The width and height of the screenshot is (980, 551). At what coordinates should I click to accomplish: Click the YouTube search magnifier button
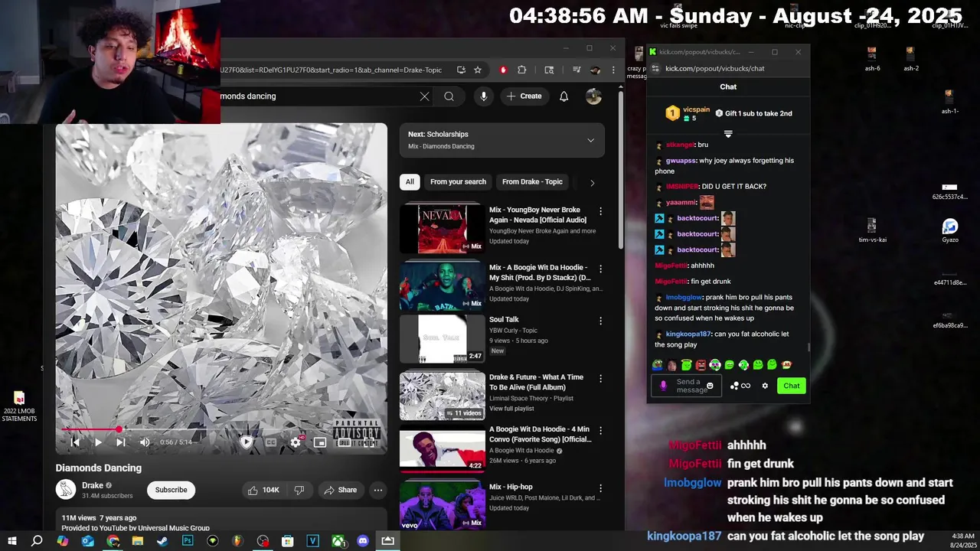pyautogui.click(x=449, y=96)
